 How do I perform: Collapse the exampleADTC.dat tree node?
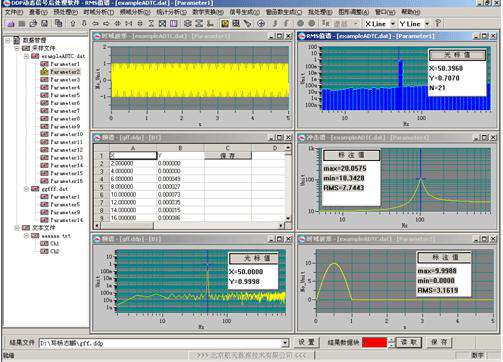(26, 56)
